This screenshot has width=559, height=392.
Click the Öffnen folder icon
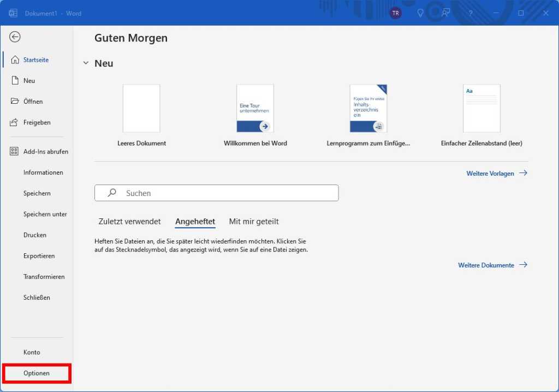(15, 101)
